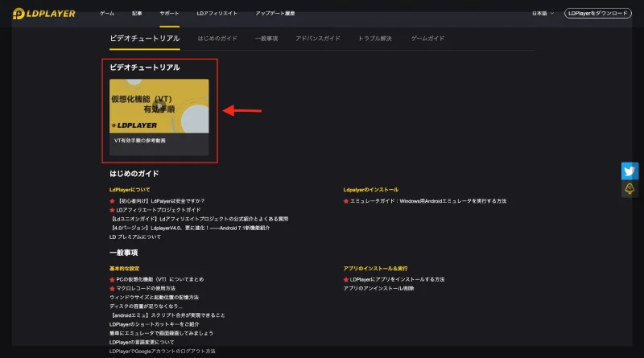Image resolution: width=644 pixels, height=358 pixels.
Task: Open the エミュレータガイド Windows用Android article
Action: 428,201
